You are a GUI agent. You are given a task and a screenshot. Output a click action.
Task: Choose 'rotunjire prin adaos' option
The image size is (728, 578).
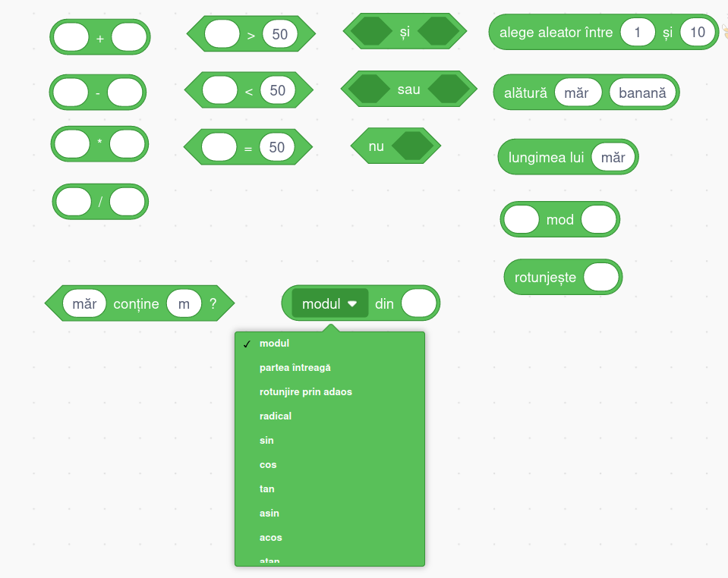[306, 392]
